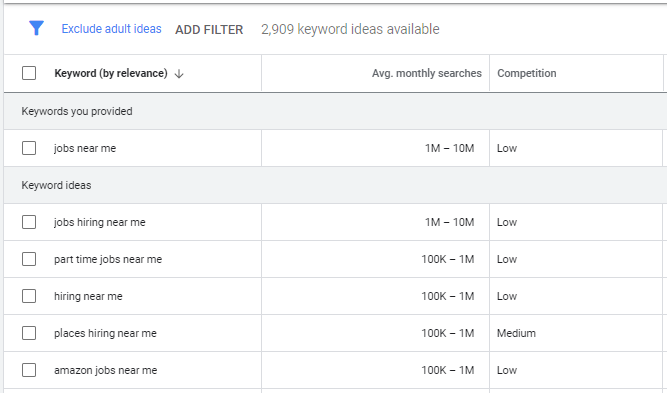Click the Medium competition value
Screen dimensions: 667x393
click(x=516, y=333)
